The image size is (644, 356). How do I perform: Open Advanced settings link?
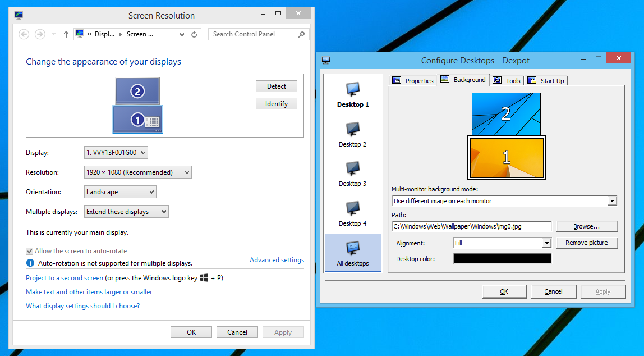tap(277, 260)
